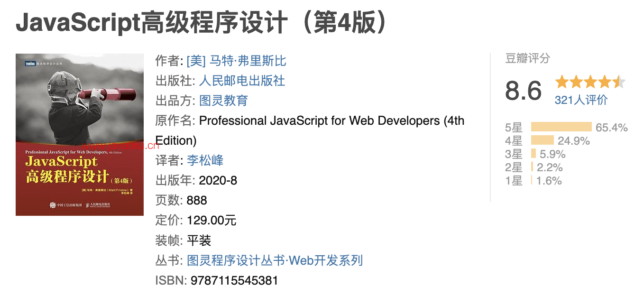Open publisher link 人民邮电出版社
644x296 pixels.
tap(242, 81)
